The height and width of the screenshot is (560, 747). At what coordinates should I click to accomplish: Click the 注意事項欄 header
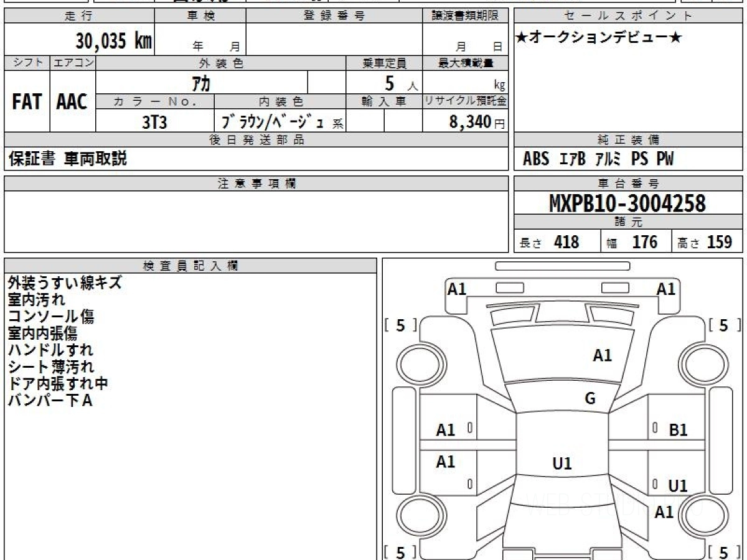(x=256, y=184)
